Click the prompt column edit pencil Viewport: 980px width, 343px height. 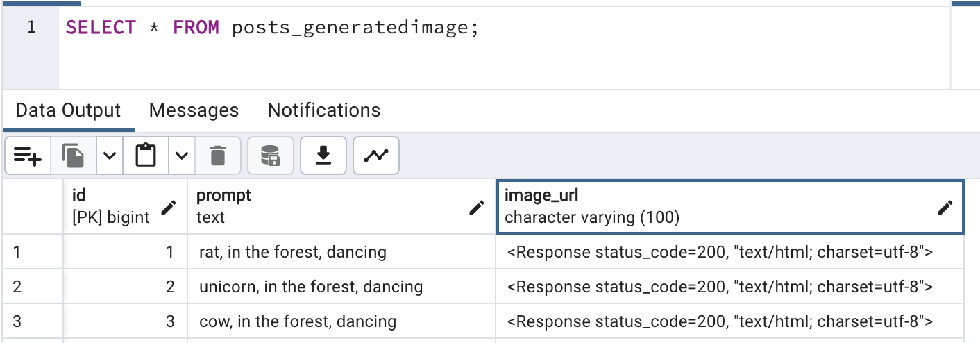[476, 207]
